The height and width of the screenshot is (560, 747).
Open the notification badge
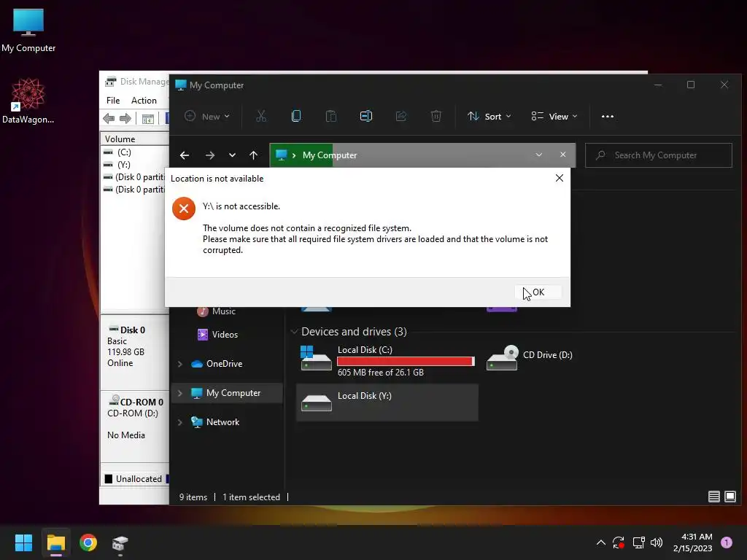pos(727,542)
